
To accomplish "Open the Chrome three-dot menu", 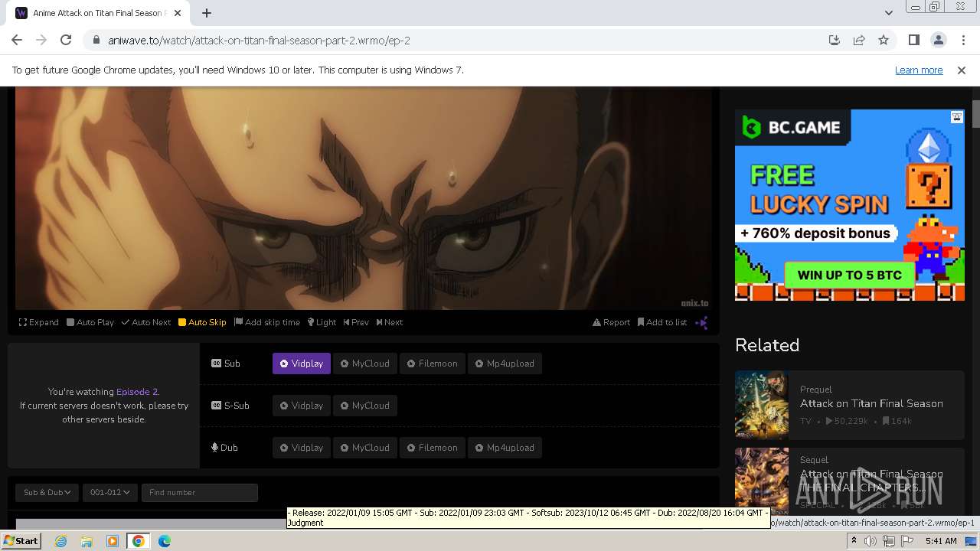I will 963,40.
